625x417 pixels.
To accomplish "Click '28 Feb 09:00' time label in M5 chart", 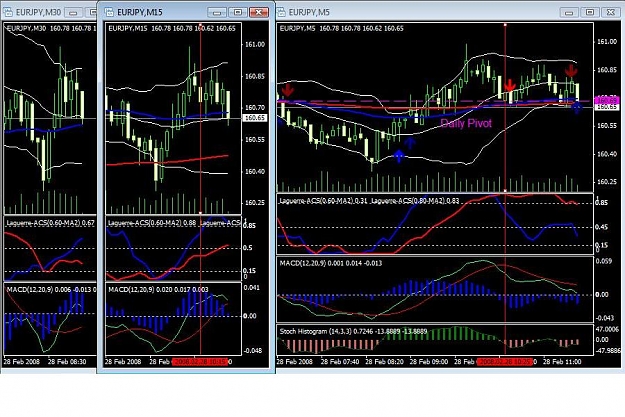I will coord(429,362).
